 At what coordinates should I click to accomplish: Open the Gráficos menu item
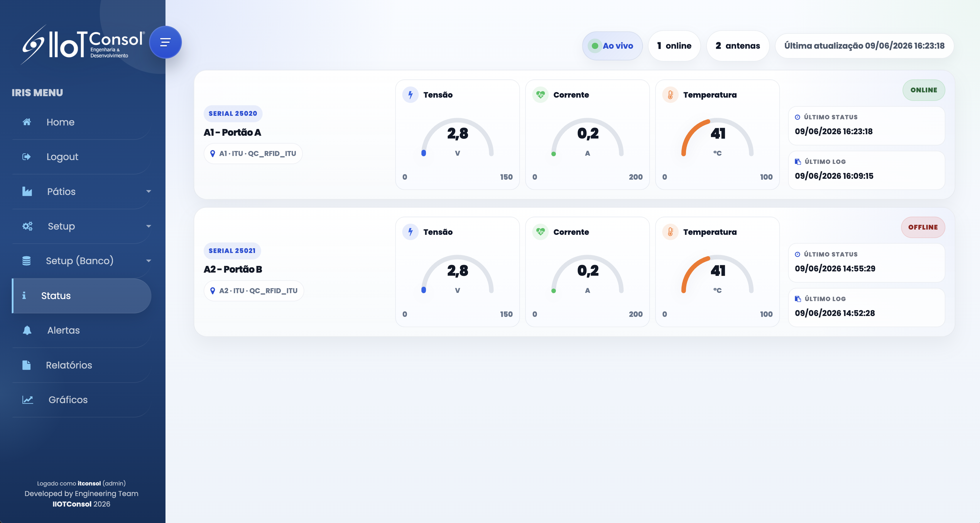click(81, 400)
